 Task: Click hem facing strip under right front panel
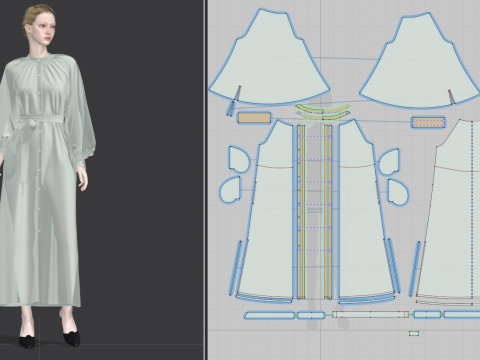[x=367, y=300]
